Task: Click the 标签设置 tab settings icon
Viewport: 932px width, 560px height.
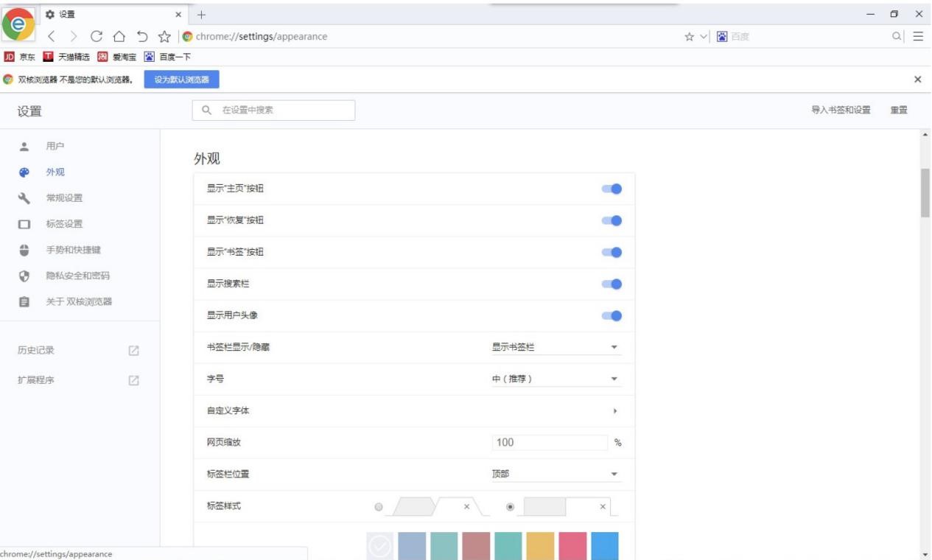Action: tap(23, 223)
